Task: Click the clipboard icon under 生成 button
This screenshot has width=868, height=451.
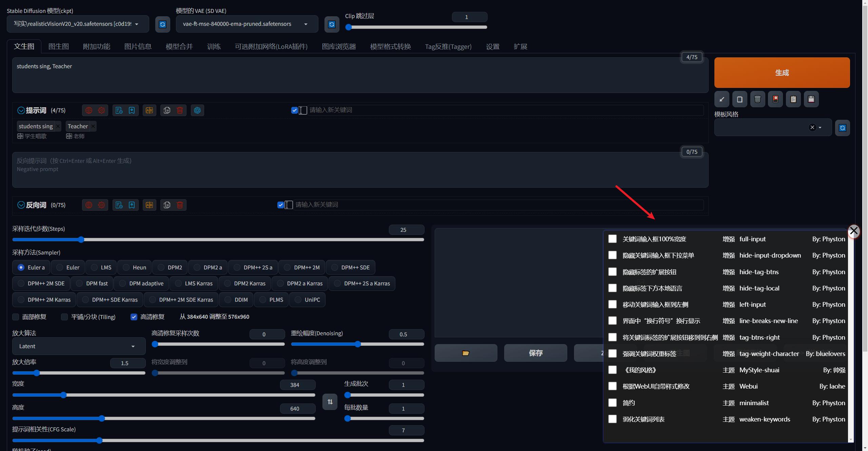Action: tap(793, 99)
